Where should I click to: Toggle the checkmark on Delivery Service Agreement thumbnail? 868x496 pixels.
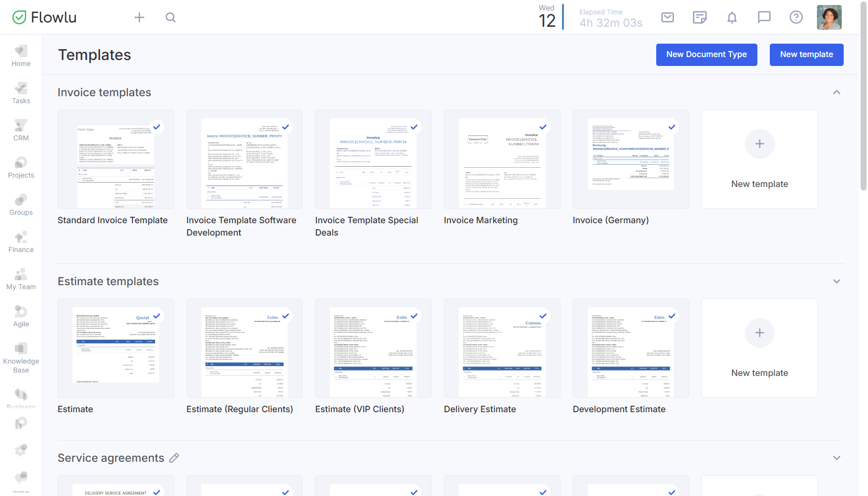(x=157, y=492)
